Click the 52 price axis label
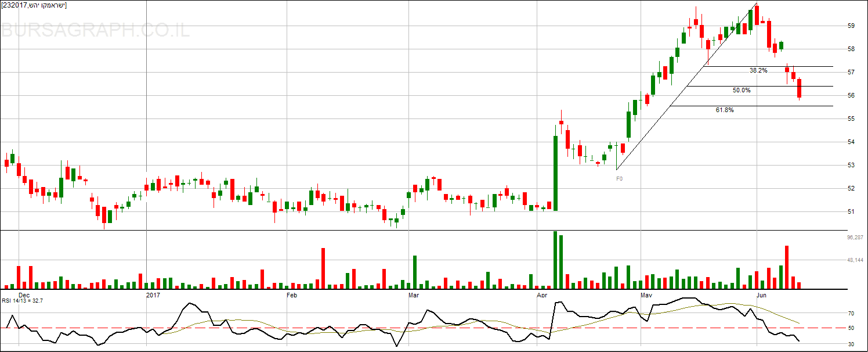The image size is (868, 352). pyautogui.click(x=852, y=189)
